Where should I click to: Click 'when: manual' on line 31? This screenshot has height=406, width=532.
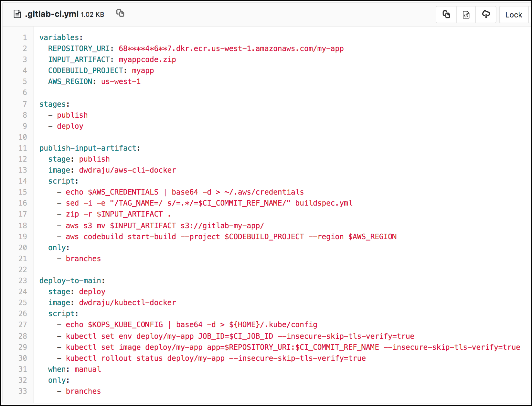click(x=74, y=369)
